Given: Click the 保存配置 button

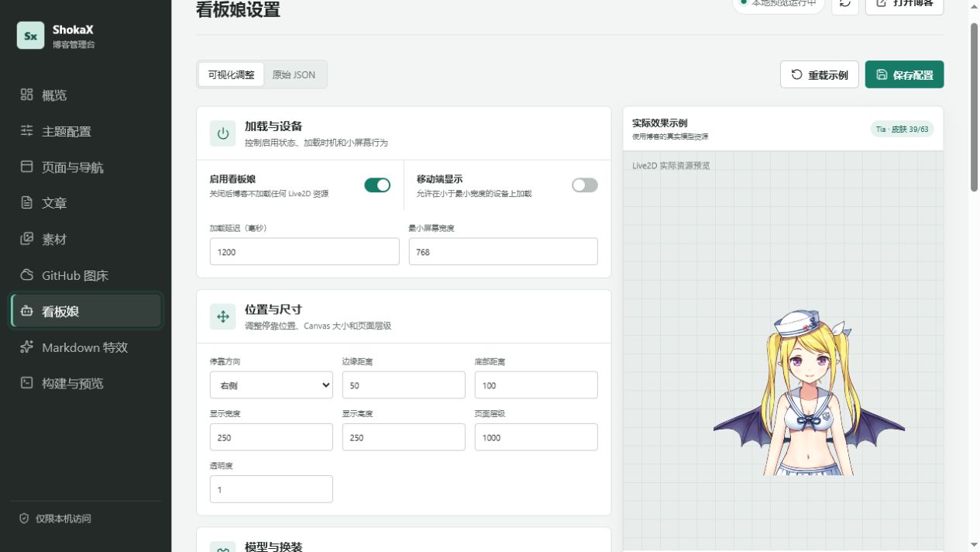Looking at the screenshot, I should tap(904, 74).
